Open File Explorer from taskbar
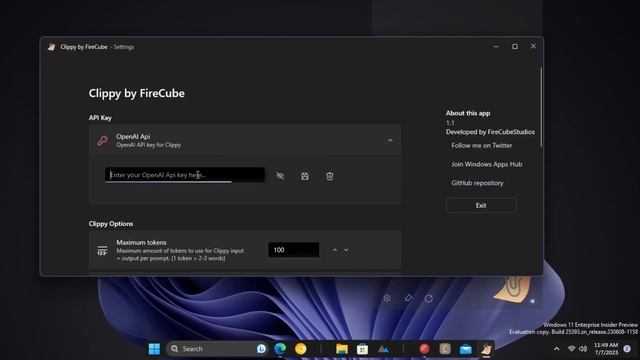The image size is (640, 360). click(342, 349)
